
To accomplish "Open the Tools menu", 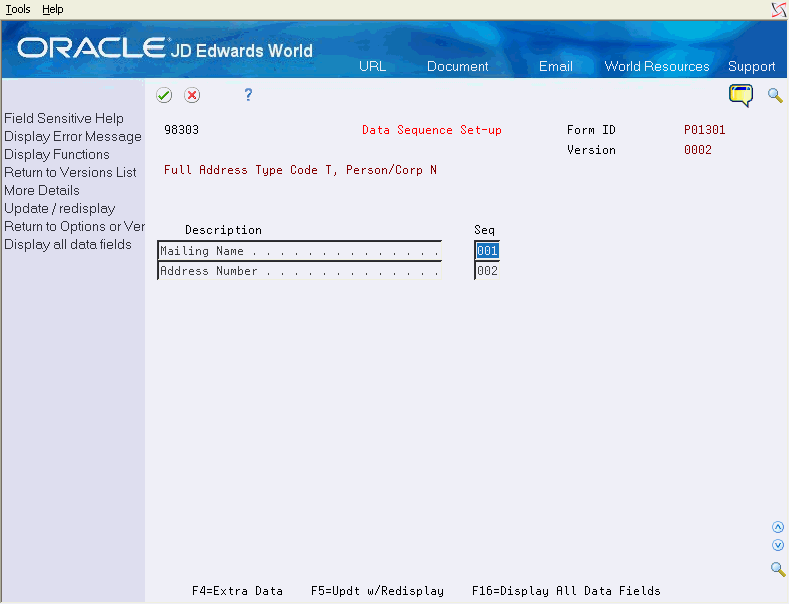I will click(x=18, y=10).
